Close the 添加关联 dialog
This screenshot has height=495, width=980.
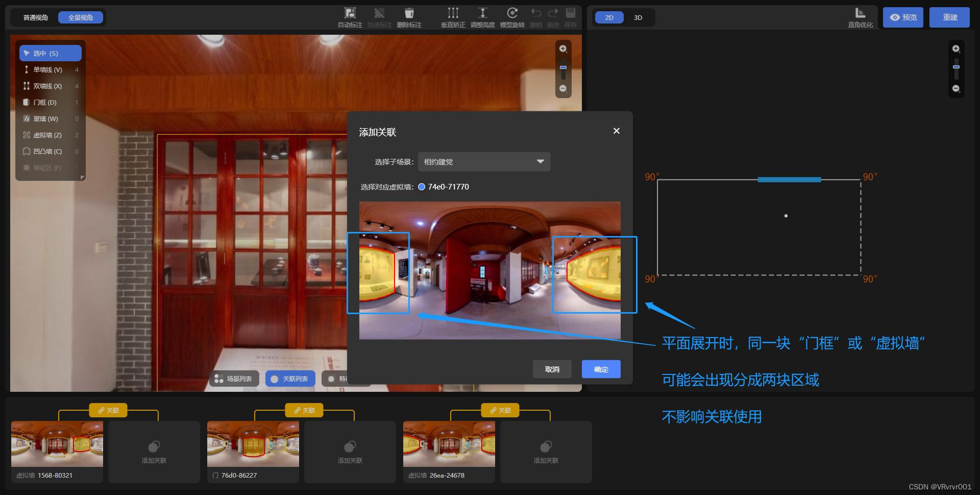617,131
